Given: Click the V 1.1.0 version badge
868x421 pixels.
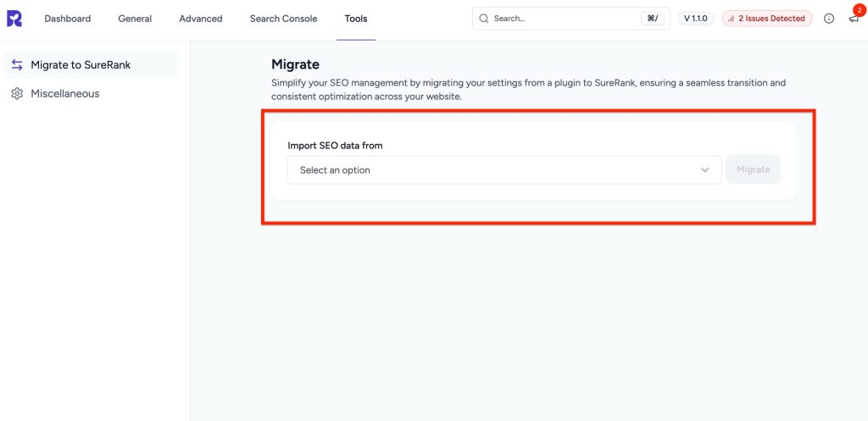Looking at the screenshot, I should [696, 19].
